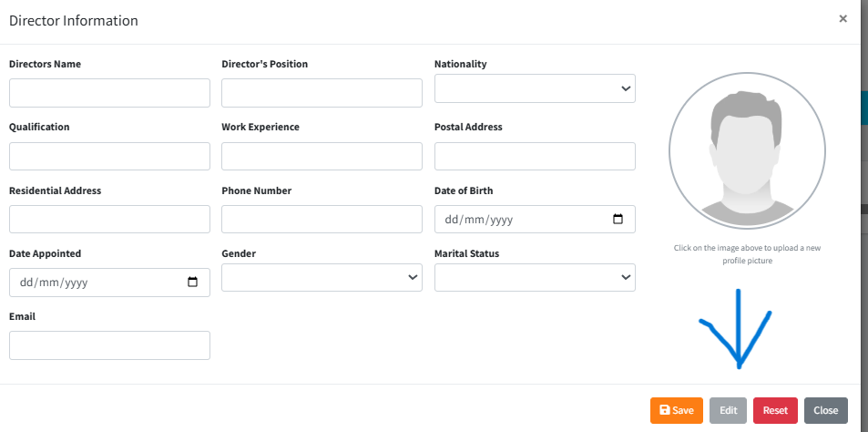Screen dimensions: 868x432
Task: Click the Residential Address field
Action: [x=109, y=219]
